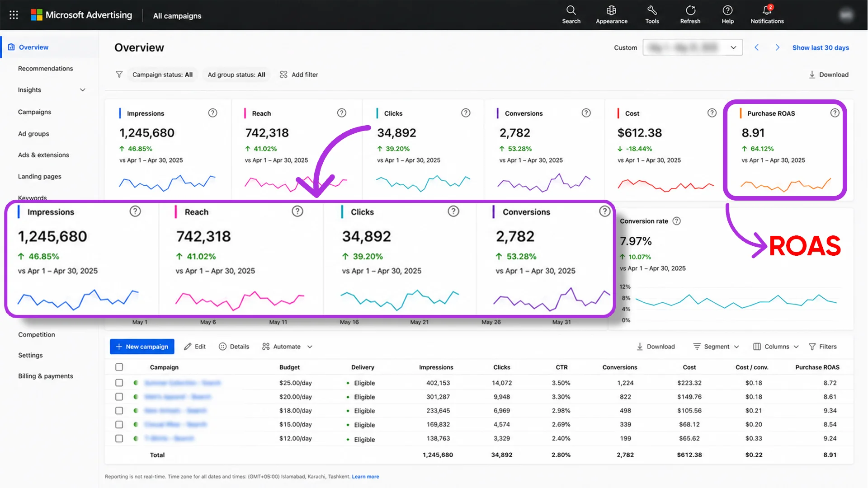Click the New campaign button
The image size is (868, 488).
(142, 347)
